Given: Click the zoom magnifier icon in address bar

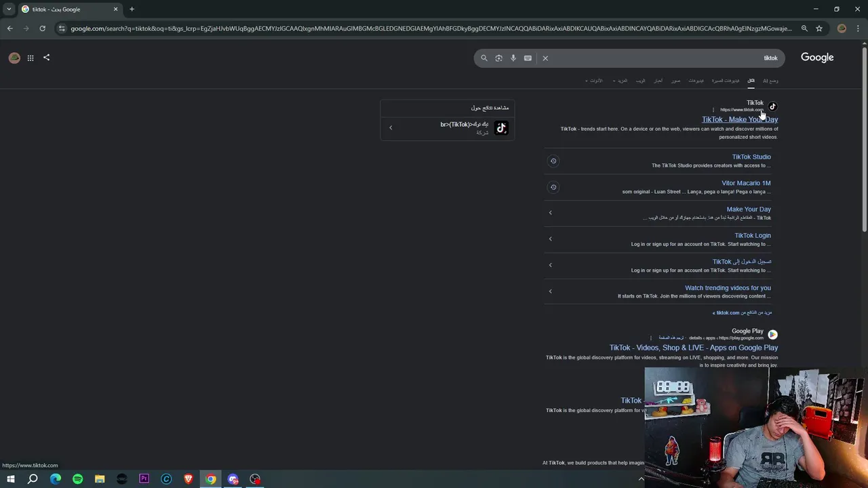Looking at the screenshot, I should coord(804,28).
